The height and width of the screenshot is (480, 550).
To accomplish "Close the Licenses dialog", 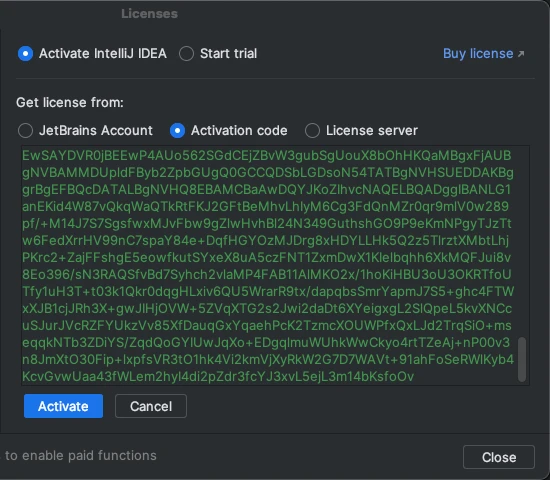I will pos(499,457).
